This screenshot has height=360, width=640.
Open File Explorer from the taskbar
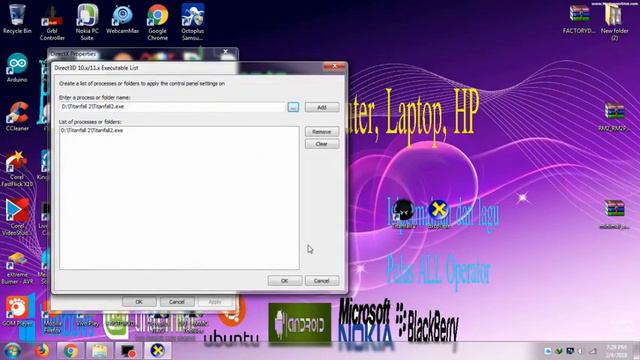pyautogui.click(x=100, y=351)
